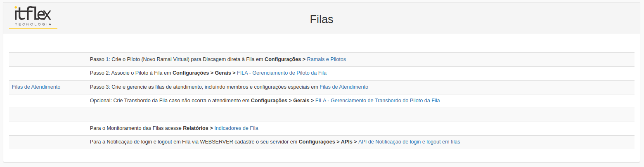This screenshot has height=167, width=644.
Task: Open the Ramais e Pilotos link
Action: click(327, 59)
